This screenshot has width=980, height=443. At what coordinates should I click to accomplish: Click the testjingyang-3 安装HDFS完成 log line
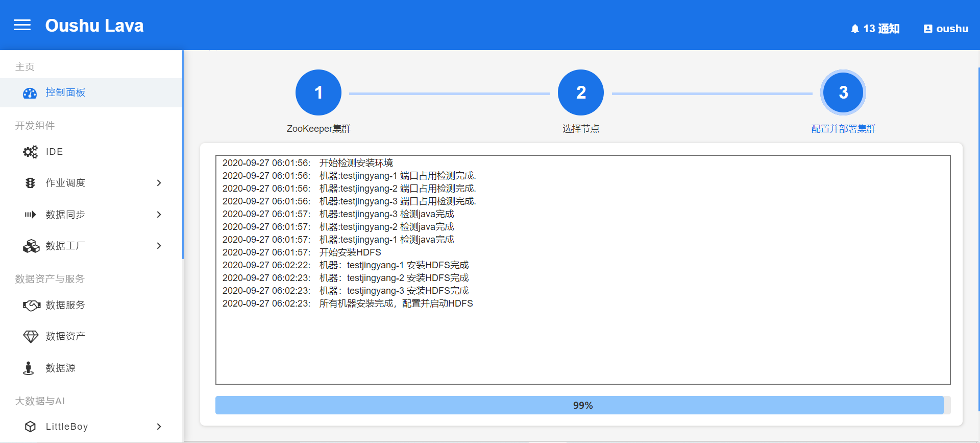pyautogui.click(x=346, y=291)
